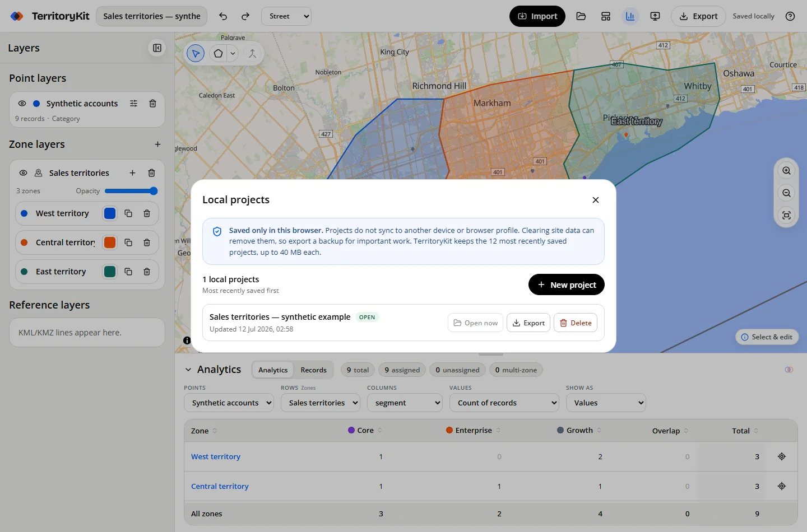Switch to the Records tab

pos(313,370)
